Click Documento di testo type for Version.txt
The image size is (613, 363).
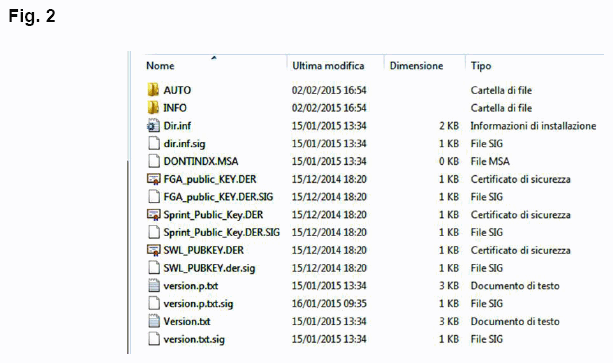click(x=515, y=322)
